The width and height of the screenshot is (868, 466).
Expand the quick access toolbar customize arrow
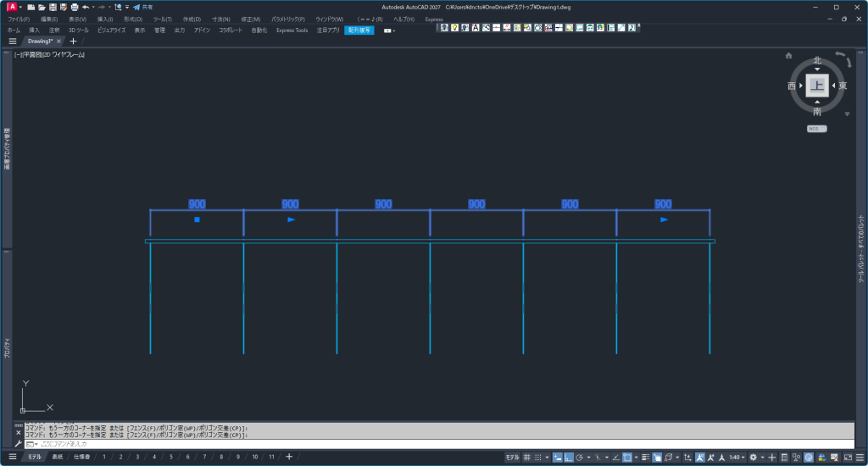127,7
